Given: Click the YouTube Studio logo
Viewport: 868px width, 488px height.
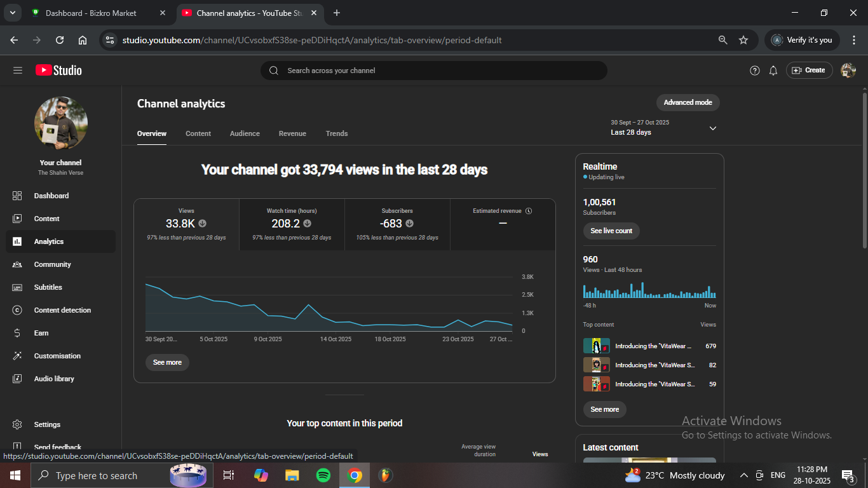Looking at the screenshot, I should [58, 71].
